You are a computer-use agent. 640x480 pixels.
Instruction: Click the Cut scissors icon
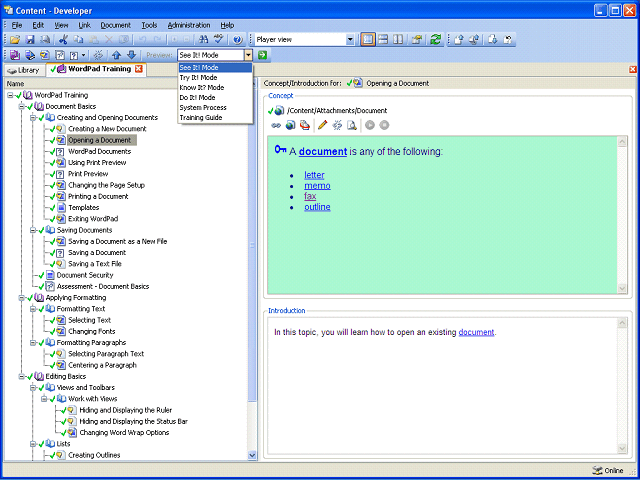pyautogui.click(x=63, y=40)
